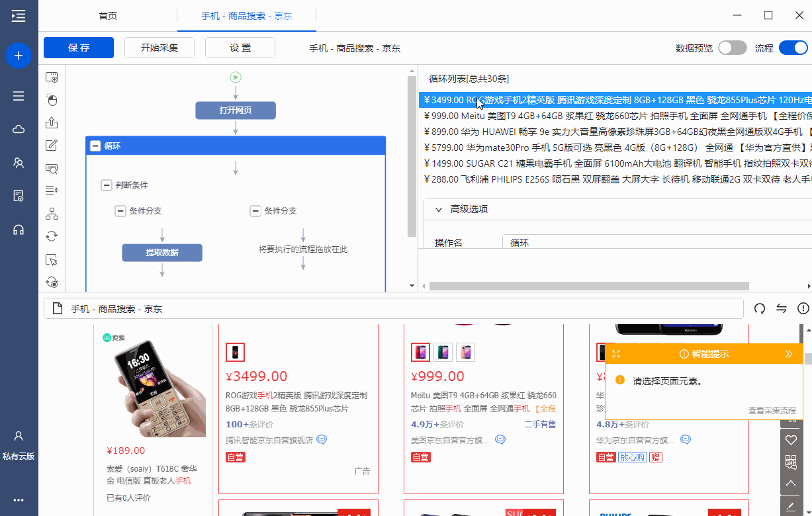This screenshot has width=812, height=516.
Task: Click the chat icon beside 腾讯智能京东自营旗舰店
Action: point(322,439)
